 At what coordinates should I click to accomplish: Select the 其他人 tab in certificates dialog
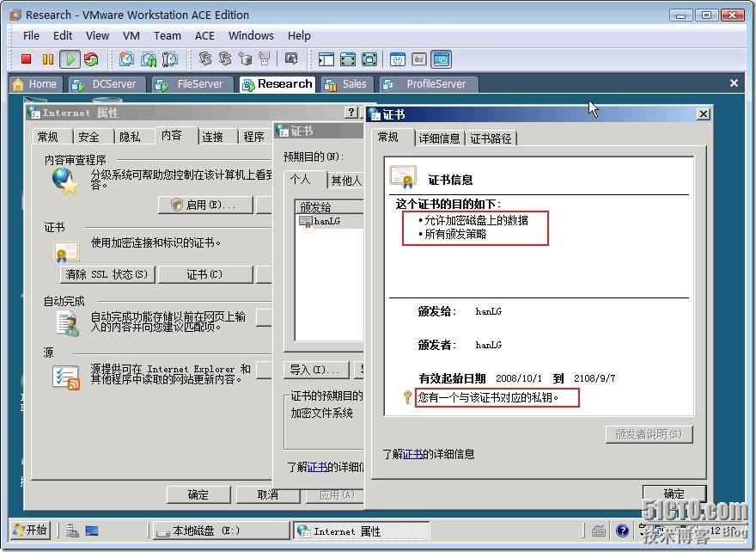(345, 181)
